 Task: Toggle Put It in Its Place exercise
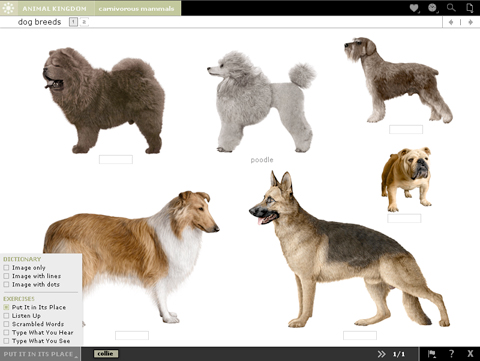[6, 307]
